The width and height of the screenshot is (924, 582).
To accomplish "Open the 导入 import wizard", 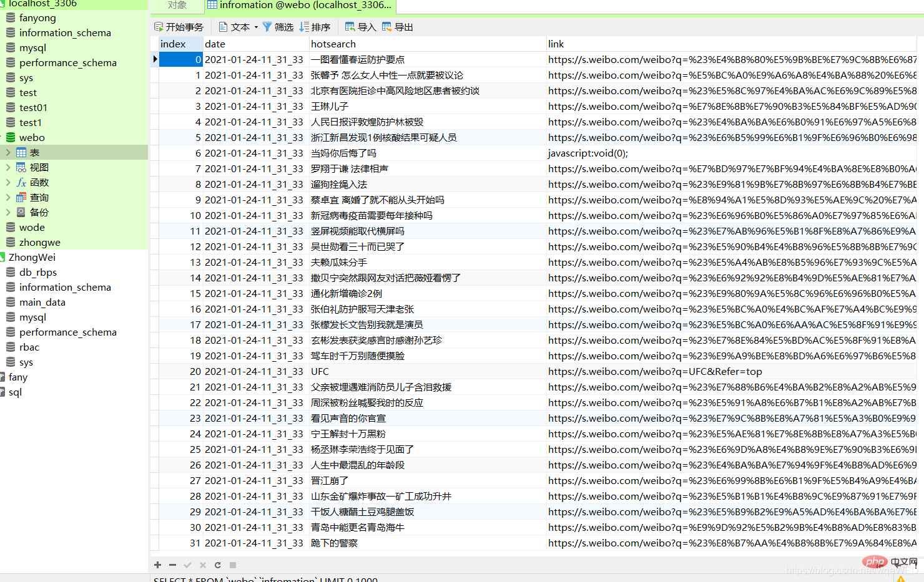I will (360, 27).
